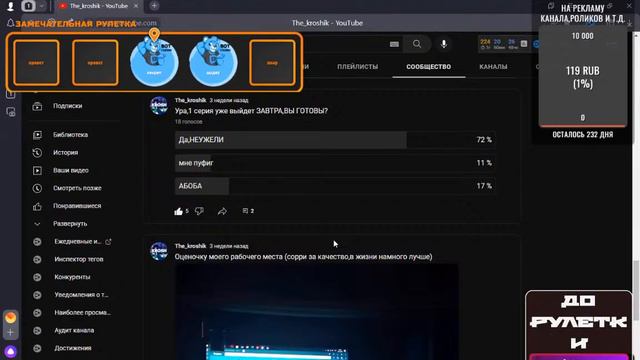Screen dimensions: 640x360
Task: Open the dropdown arrow beside tab counter
Action: 42,6
